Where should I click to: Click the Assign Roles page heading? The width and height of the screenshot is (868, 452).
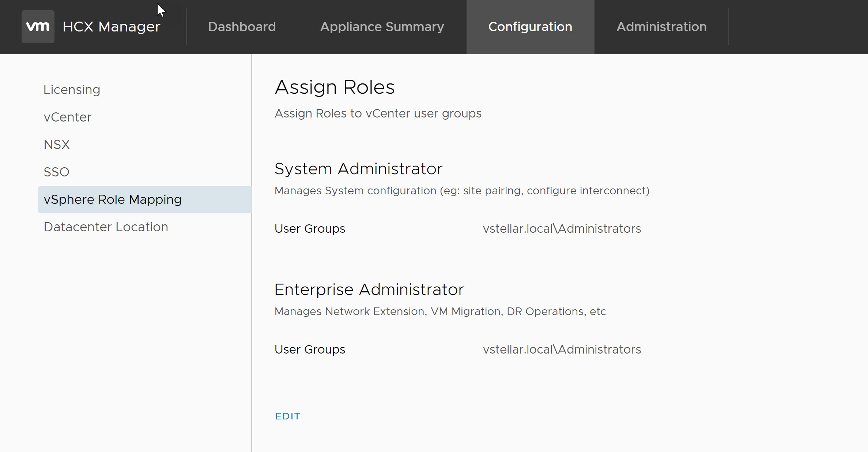pos(334,87)
